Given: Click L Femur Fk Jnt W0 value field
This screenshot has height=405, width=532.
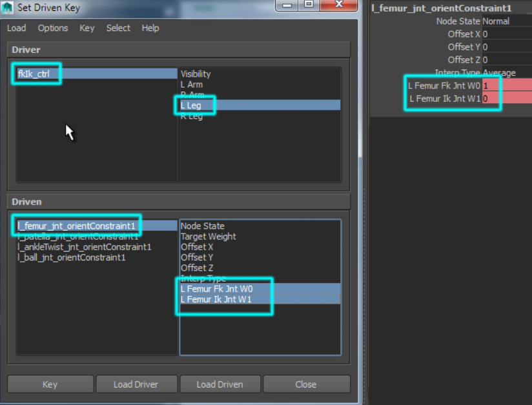Looking at the screenshot, I should point(507,85).
